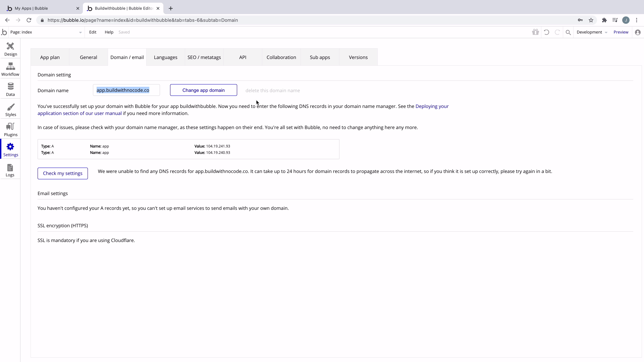Image resolution: width=644 pixels, height=362 pixels.
Task: Open the Styles panel
Action: pyautogui.click(x=10, y=109)
